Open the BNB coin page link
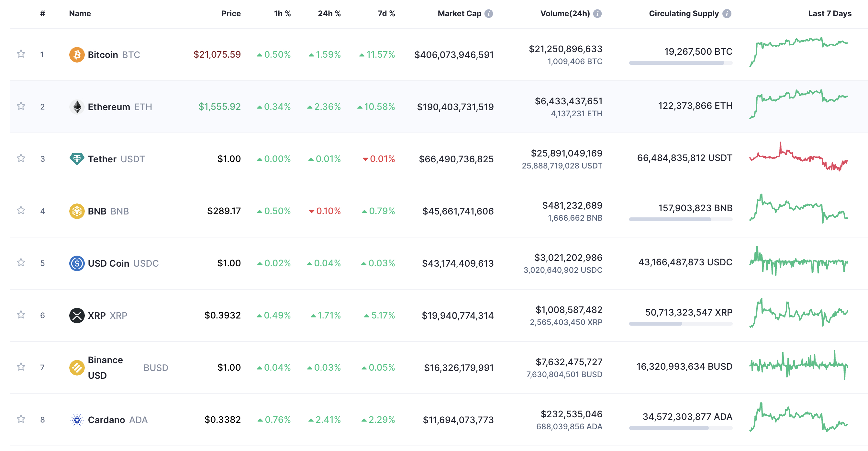868x451 pixels. pyautogui.click(x=108, y=211)
